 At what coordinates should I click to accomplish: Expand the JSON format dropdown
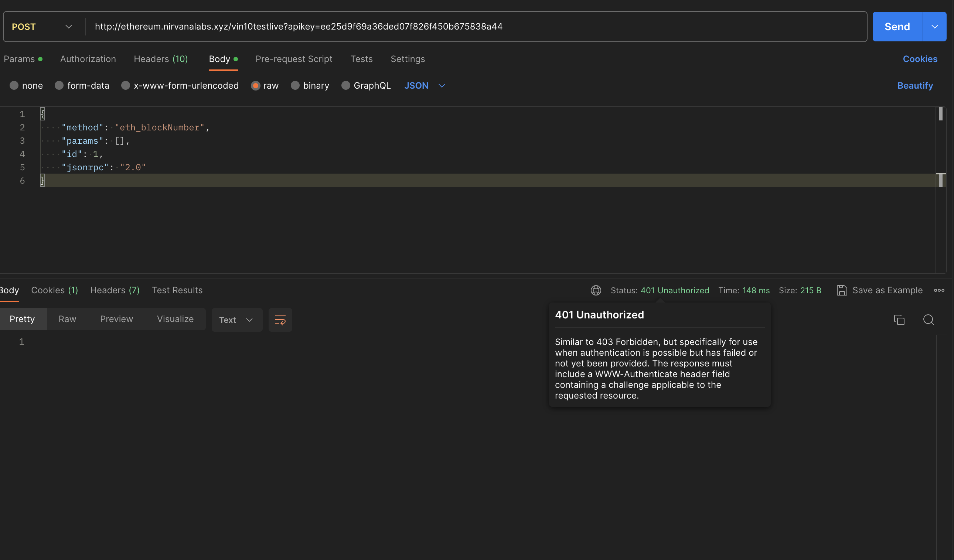(x=425, y=85)
